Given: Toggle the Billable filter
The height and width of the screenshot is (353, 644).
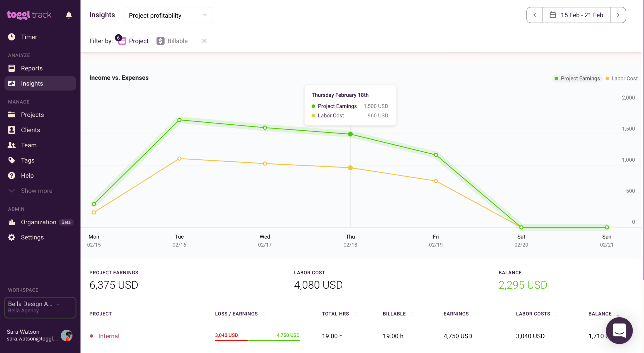Looking at the screenshot, I should pyautogui.click(x=172, y=41).
